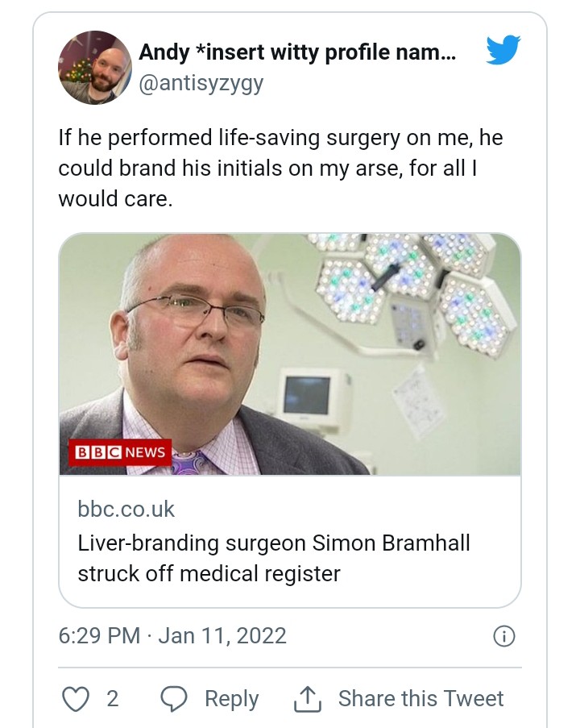
Task: Click the 6:29 PM time text
Action: coord(99,635)
